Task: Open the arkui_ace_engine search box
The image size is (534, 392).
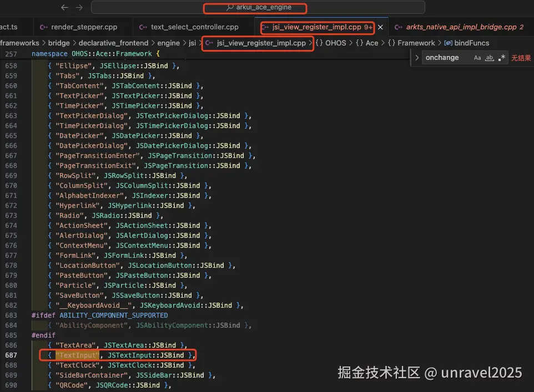Action: pyautogui.click(x=258, y=7)
